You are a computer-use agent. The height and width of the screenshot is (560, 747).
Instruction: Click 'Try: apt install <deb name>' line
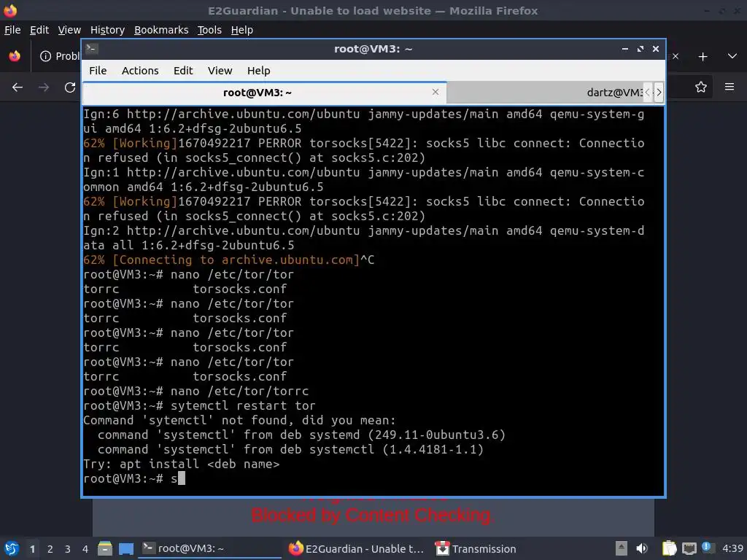click(181, 464)
